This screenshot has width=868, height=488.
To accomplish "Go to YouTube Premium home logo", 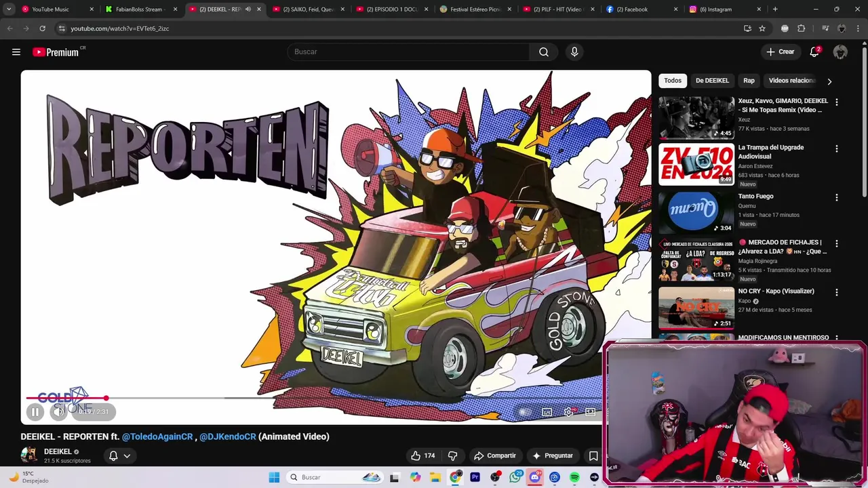I will tap(56, 52).
